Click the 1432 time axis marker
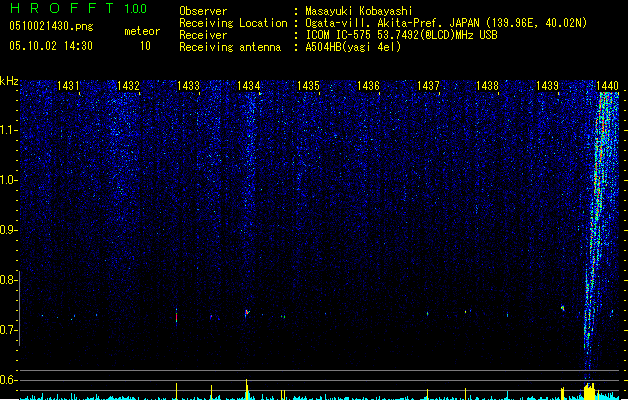Image resolution: width=629 pixels, height=400 pixels. point(128,86)
